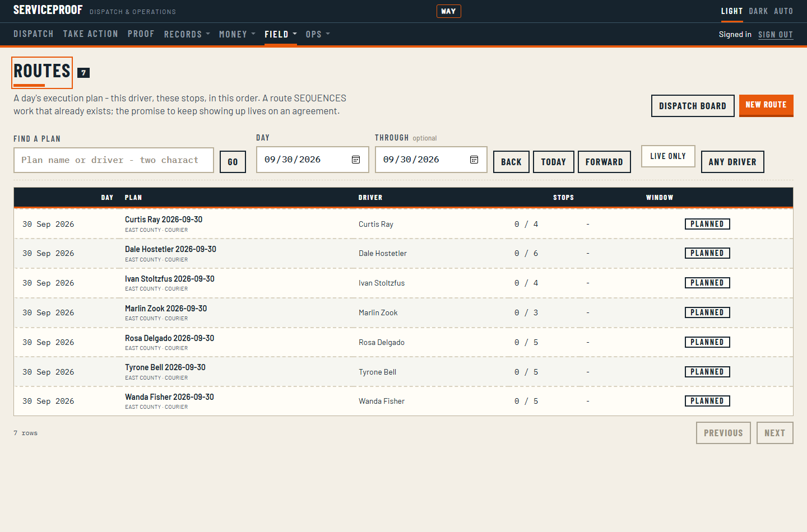Click the Driver column header
This screenshot has width=807, height=532.
(x=370, y=198)
